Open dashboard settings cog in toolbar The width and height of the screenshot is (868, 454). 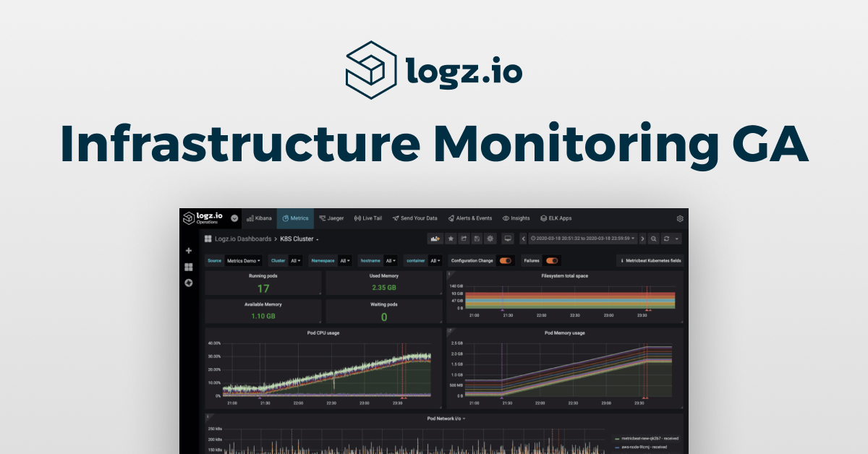click(x=490, y=239)
